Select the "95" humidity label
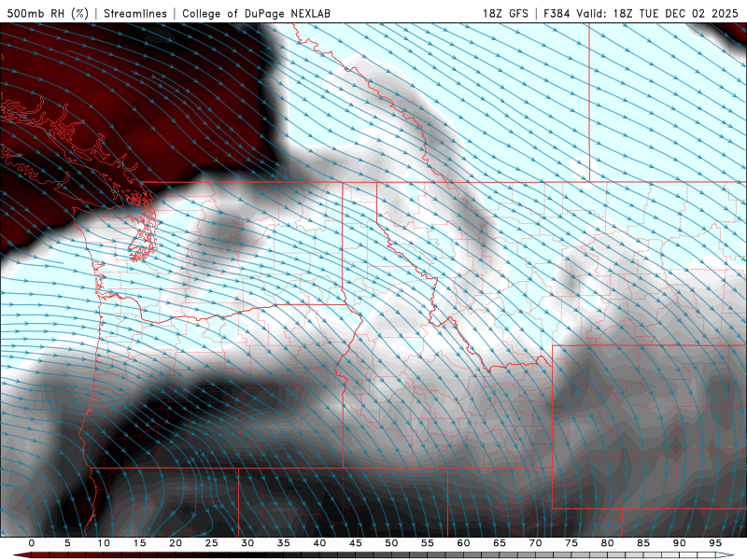Screen dimensions: 747x560 (714, 543)
